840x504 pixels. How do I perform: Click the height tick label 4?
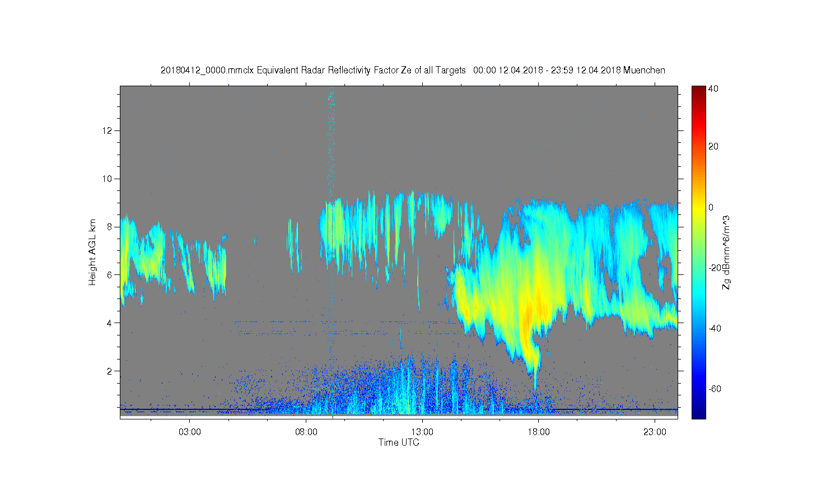[x=111, y=323]
